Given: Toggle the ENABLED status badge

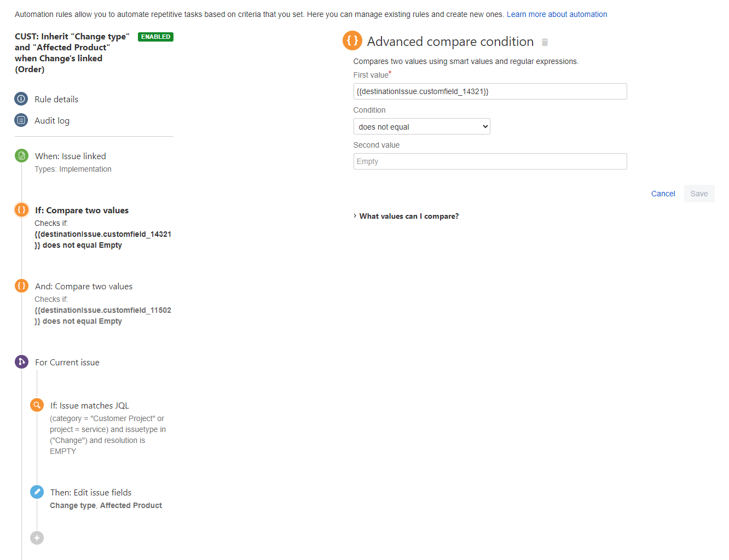Looking at the screenshot, I should (x=155, y=37).
